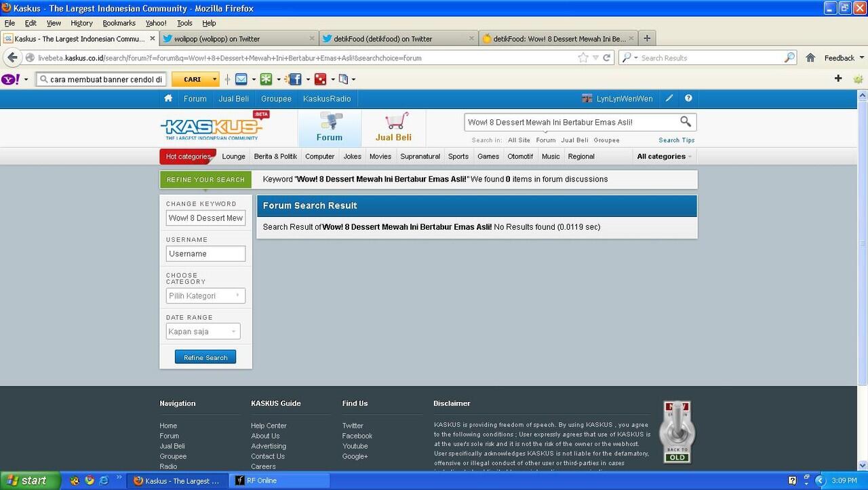Open the Kapan saja date range dropdown
The height and width of the screenshot is (490, 868).
point(203,331)
